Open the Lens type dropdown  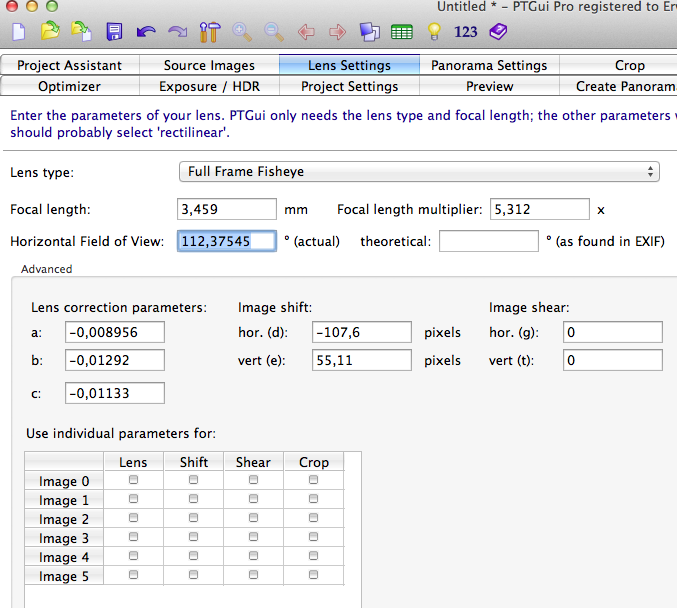(419, 172)
